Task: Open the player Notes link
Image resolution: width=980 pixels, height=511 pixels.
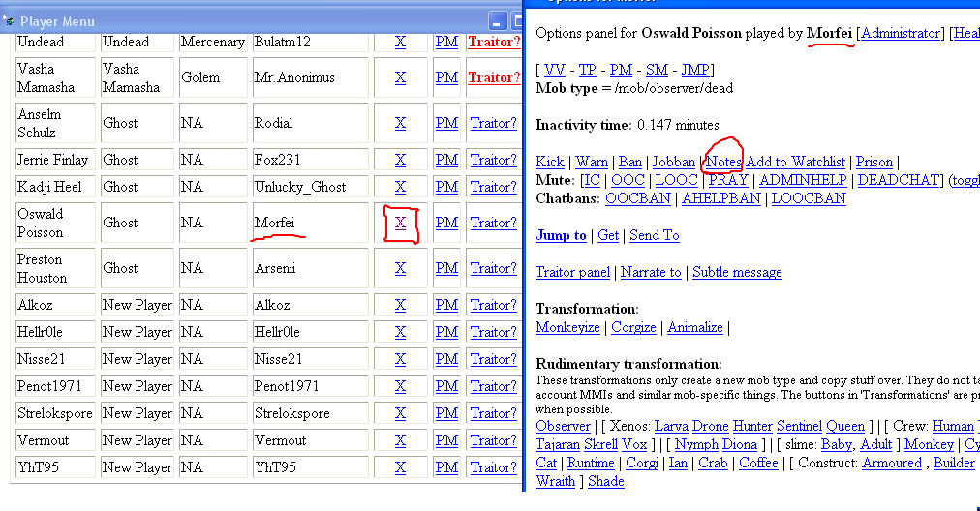Action: [x=723, y=162]
